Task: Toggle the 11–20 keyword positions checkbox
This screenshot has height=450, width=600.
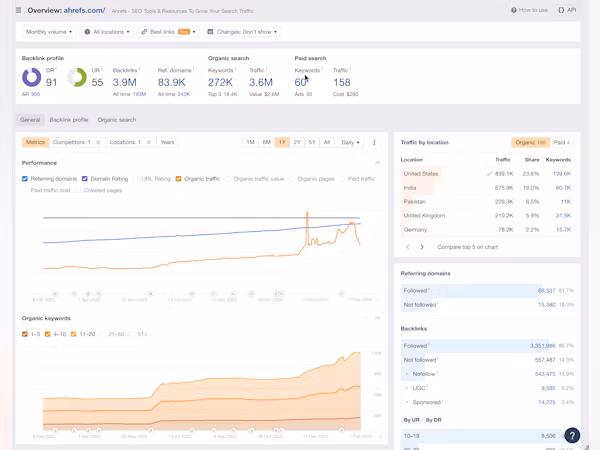Action: click(x=73, y=334)
